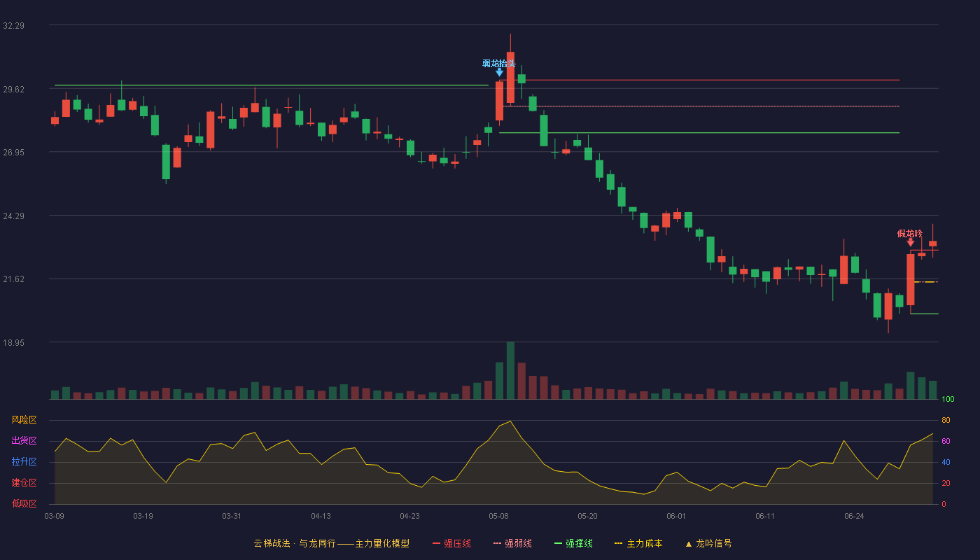Click the 05-08 date label
980x560 pixels.
pos(498,516)
